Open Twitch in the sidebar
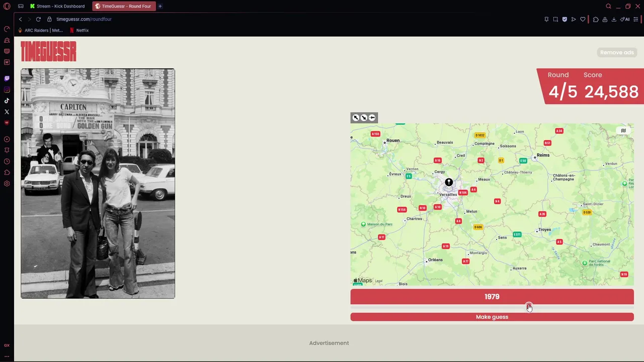Screen dimensions: 644x362 click(7, 78)
